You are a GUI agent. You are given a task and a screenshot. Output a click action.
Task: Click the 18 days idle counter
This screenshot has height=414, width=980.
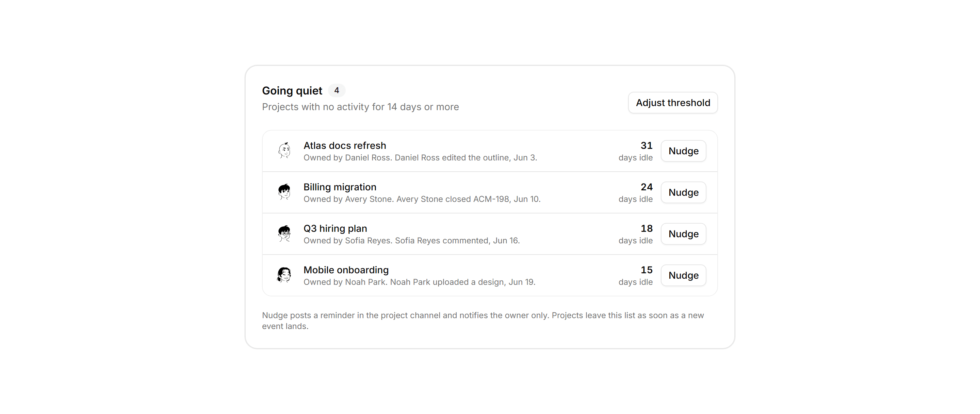click(635, 234)
